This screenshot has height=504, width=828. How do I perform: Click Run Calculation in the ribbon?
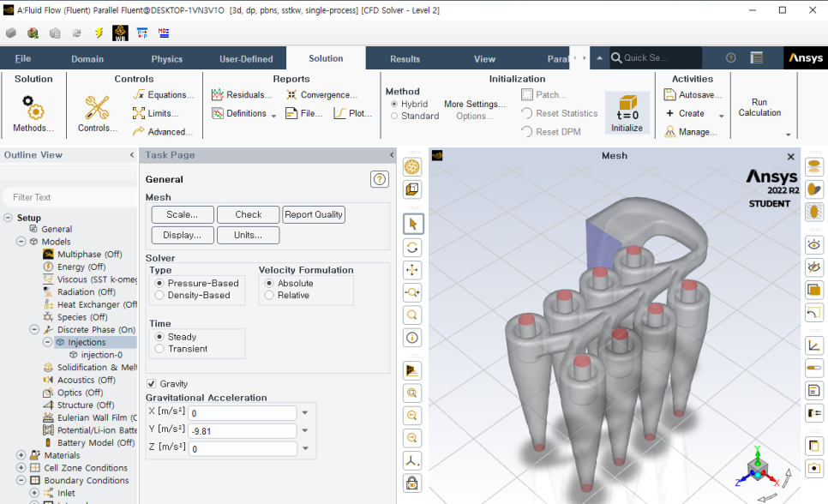[x=759, y=107]
